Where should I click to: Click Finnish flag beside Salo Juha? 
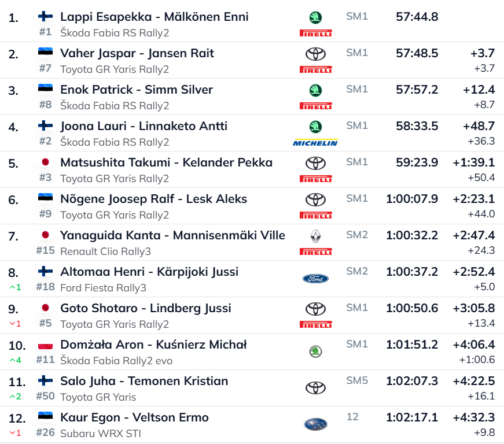45,380
